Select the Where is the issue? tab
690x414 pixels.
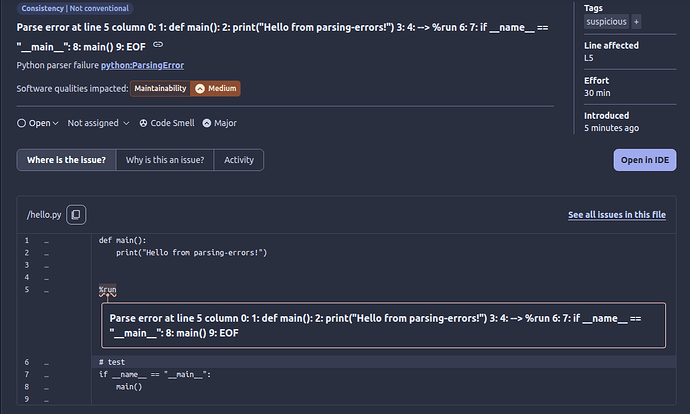(x=66, y=160)
